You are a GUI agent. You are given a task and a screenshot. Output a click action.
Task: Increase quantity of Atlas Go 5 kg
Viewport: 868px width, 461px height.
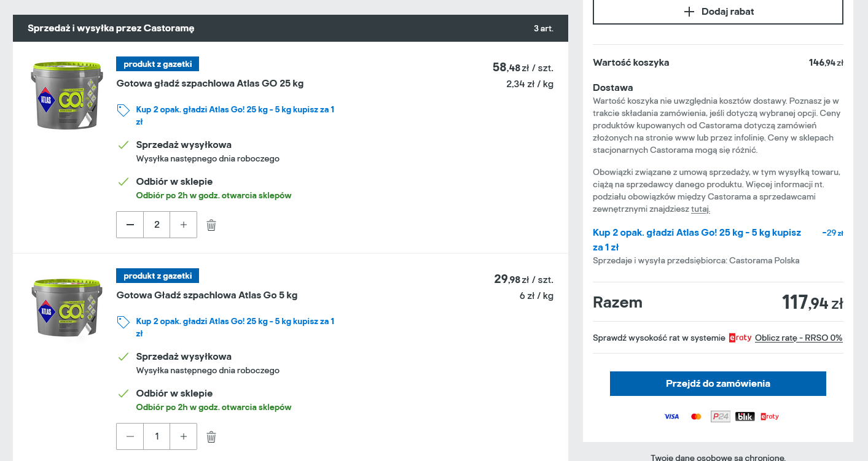184,436
